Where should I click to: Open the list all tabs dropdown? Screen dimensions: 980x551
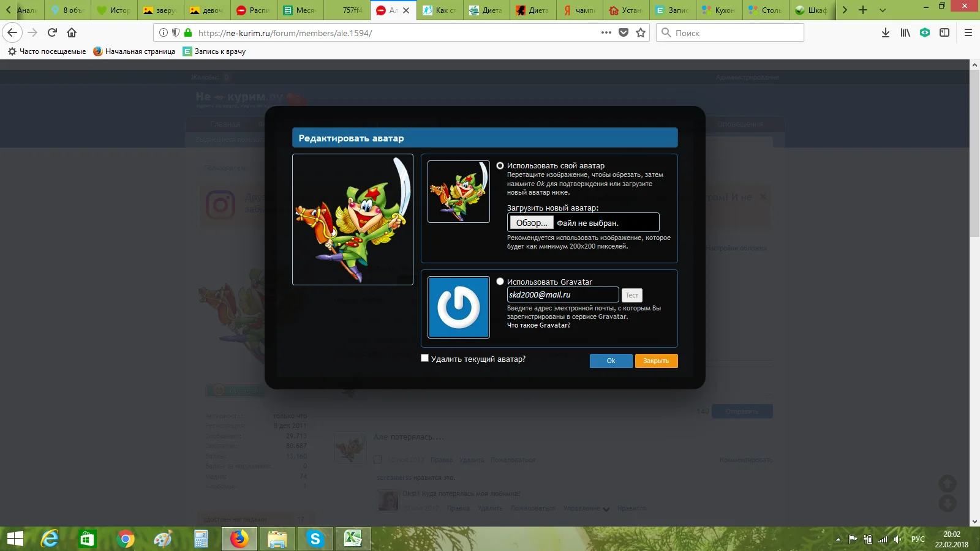click(883, 10)
